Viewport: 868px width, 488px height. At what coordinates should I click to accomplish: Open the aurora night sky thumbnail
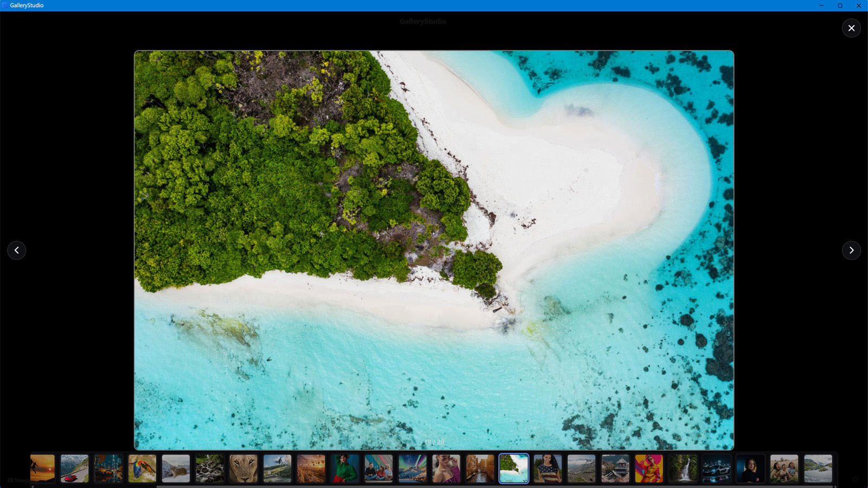pyautogui.click(x=412, y=468)
